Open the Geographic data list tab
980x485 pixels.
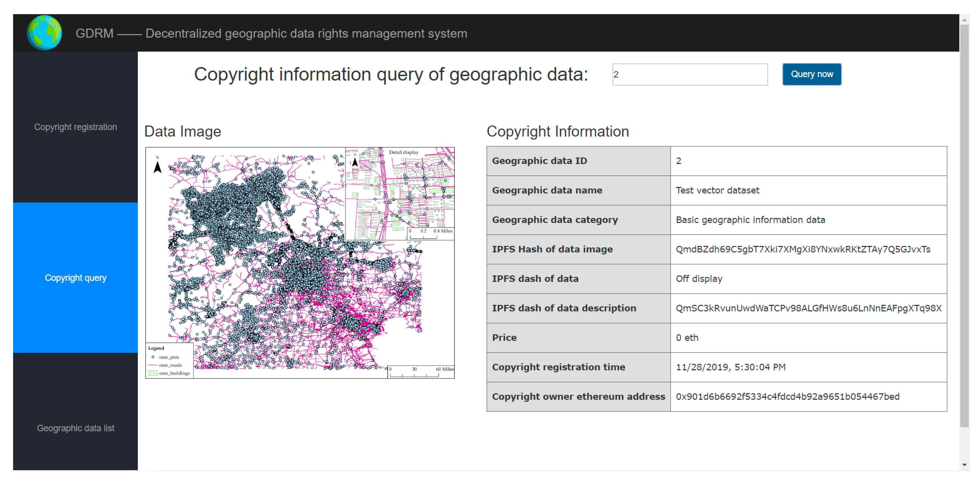click(75, 428)
